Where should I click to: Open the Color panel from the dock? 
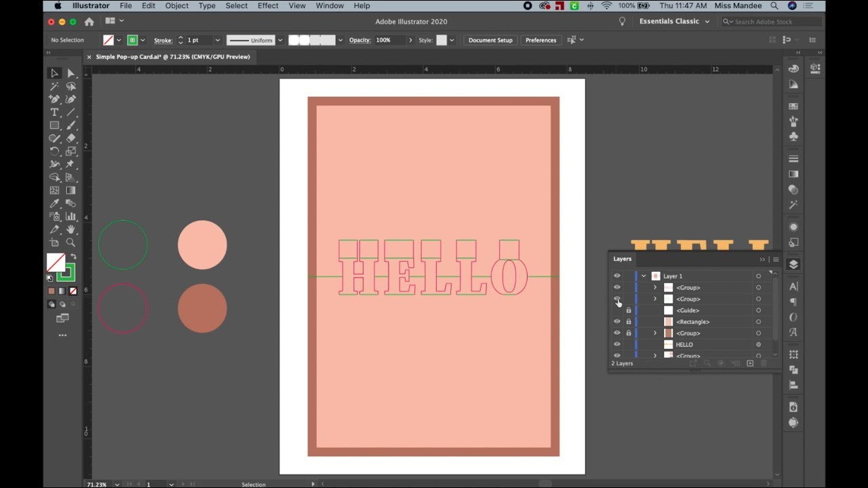(x=793, y=68)
